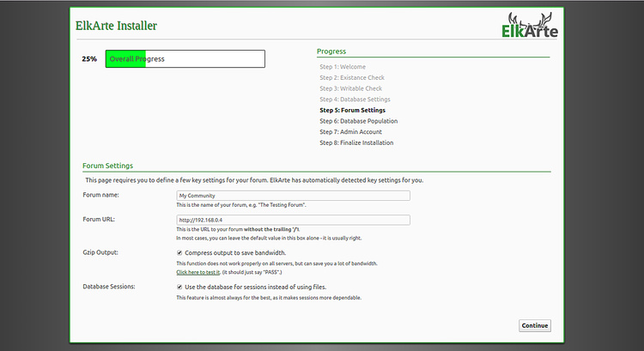
Task: Click the Progress section heading
Action: [x=331, y=51]
